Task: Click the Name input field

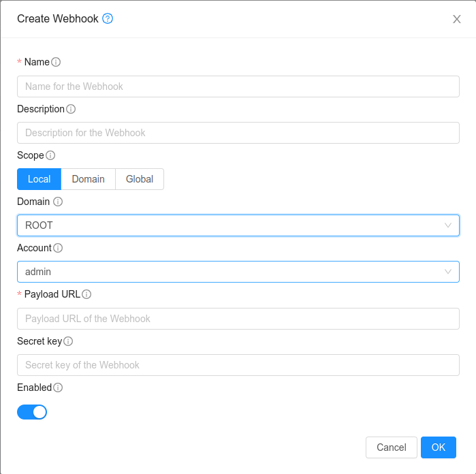Action: [x=238, y=86]
